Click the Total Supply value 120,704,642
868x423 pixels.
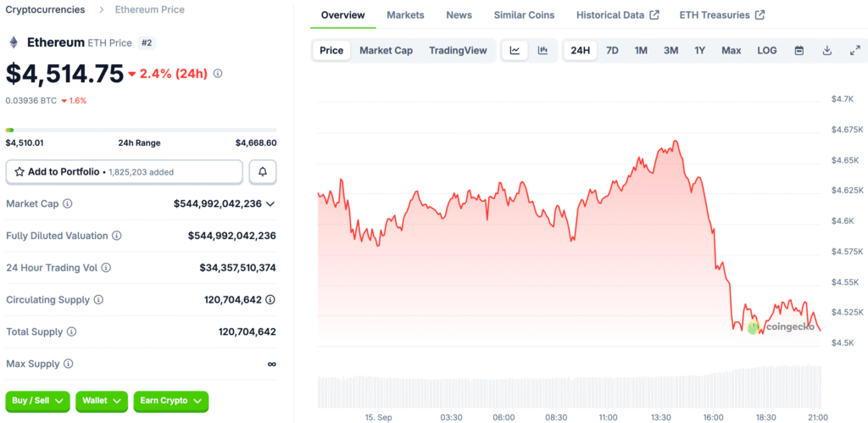pyautogui.click(x=248, y=331)
